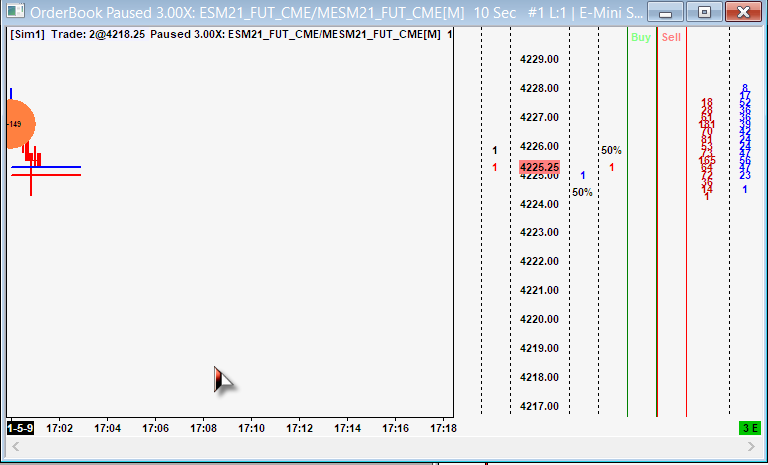The height and width of the screenshot is (465, 768).
Task: Click price level 4220.00
Action: (x=539, y=319)
